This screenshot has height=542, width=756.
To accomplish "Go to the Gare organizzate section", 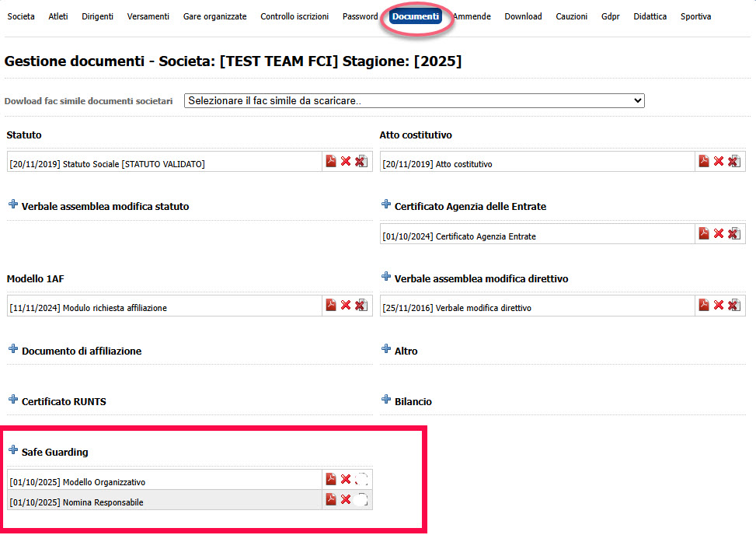I will [214, 16].
